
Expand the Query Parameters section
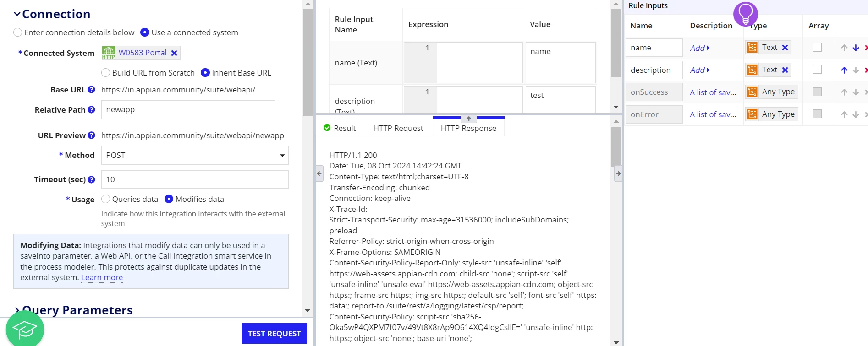[17, 310]
